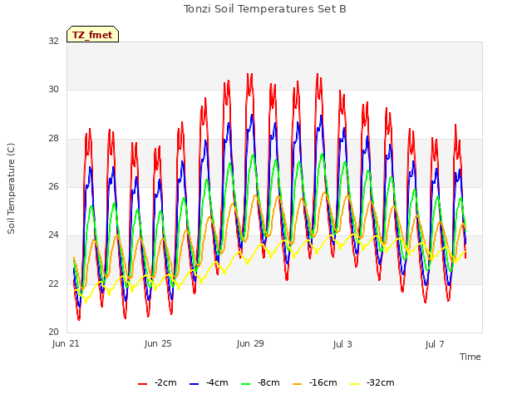This screenshot has height=399, width=532.
Task: Click the 28 y-axis tick label
Action: point(53,139)
